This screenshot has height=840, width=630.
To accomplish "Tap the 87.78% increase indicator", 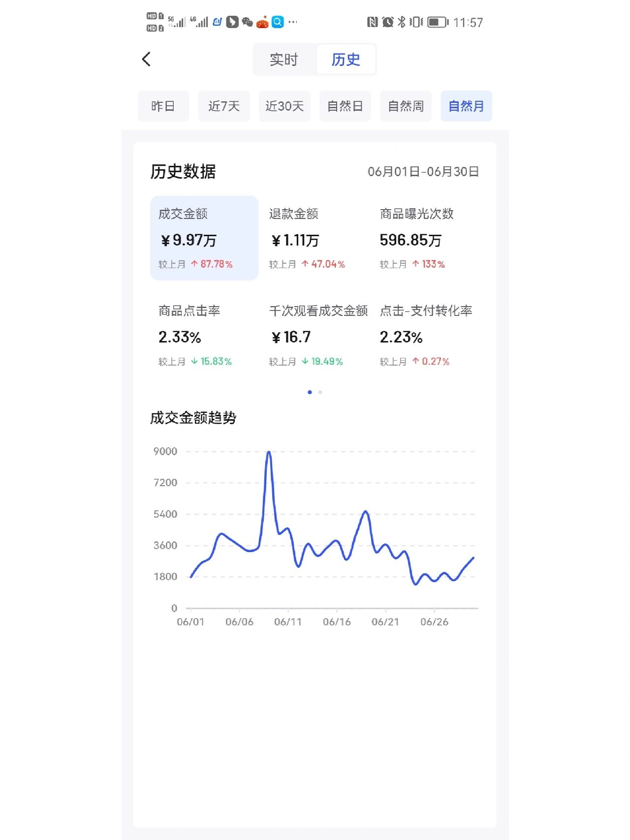I will [x=212, y=264].
